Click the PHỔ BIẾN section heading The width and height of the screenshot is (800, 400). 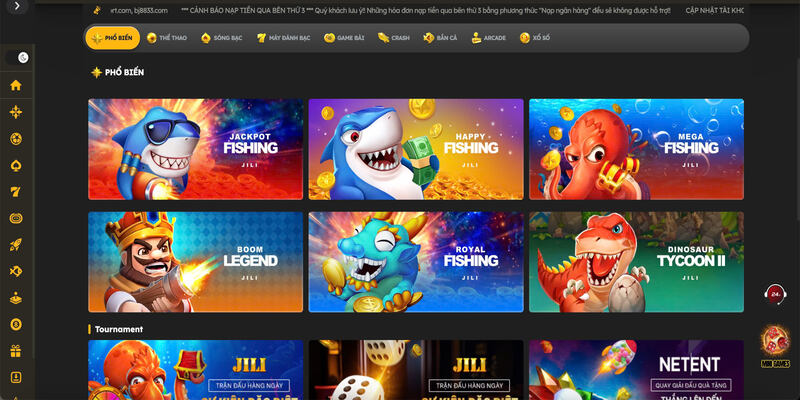124,72
